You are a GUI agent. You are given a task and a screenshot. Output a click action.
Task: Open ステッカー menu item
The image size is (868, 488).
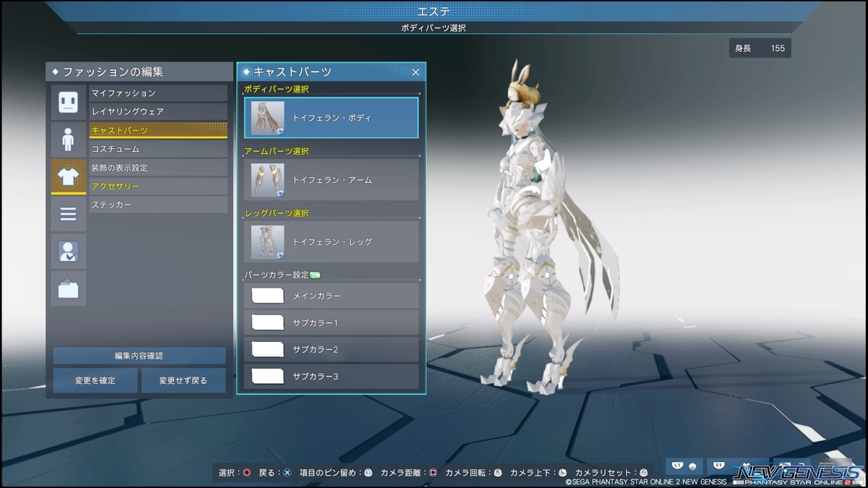click(x=158, y=205)
